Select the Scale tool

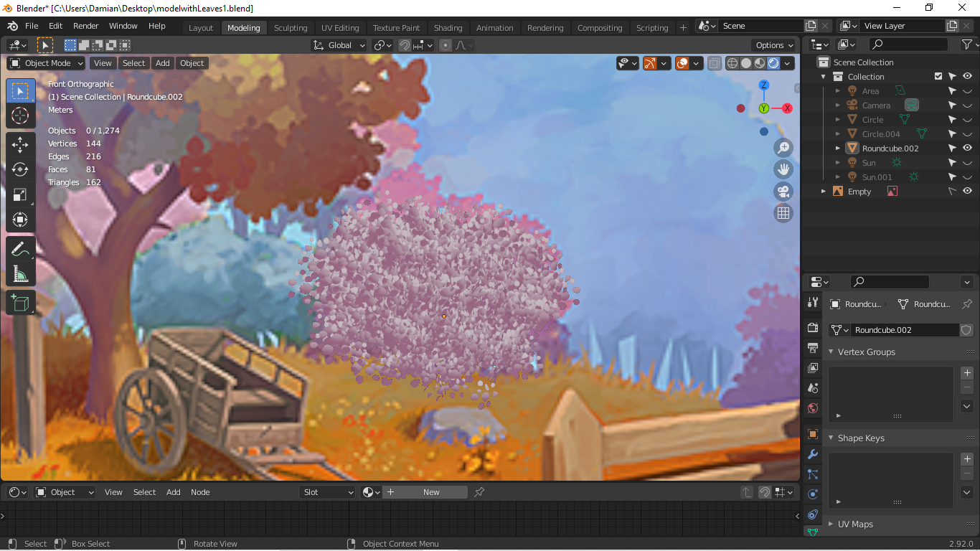[20, 195]
